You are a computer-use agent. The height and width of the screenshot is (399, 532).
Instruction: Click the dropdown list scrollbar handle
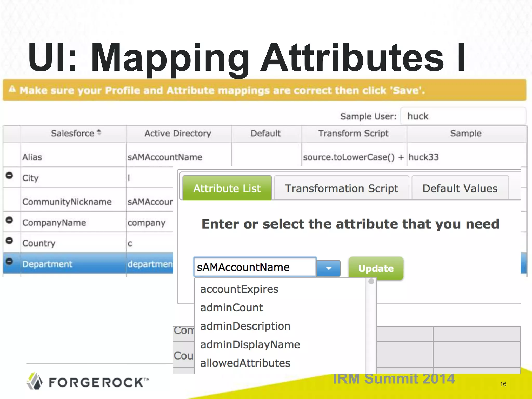tap(371, 281)
